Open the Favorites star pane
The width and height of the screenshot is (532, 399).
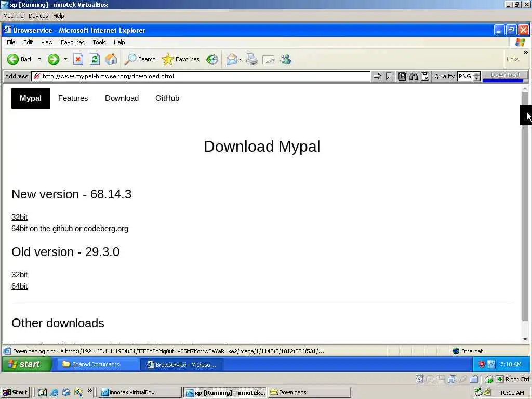click(x=180, y=59)
